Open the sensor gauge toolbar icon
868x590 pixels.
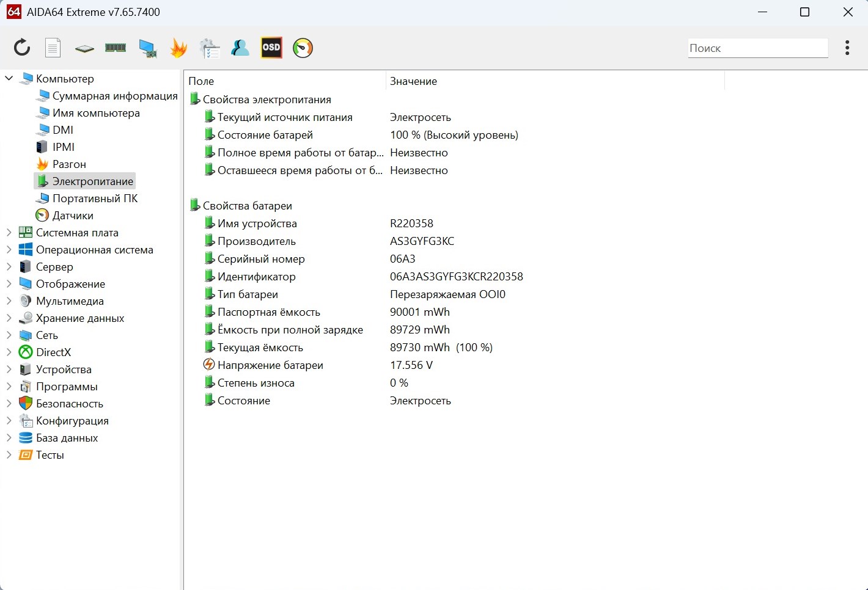[303, 48]
